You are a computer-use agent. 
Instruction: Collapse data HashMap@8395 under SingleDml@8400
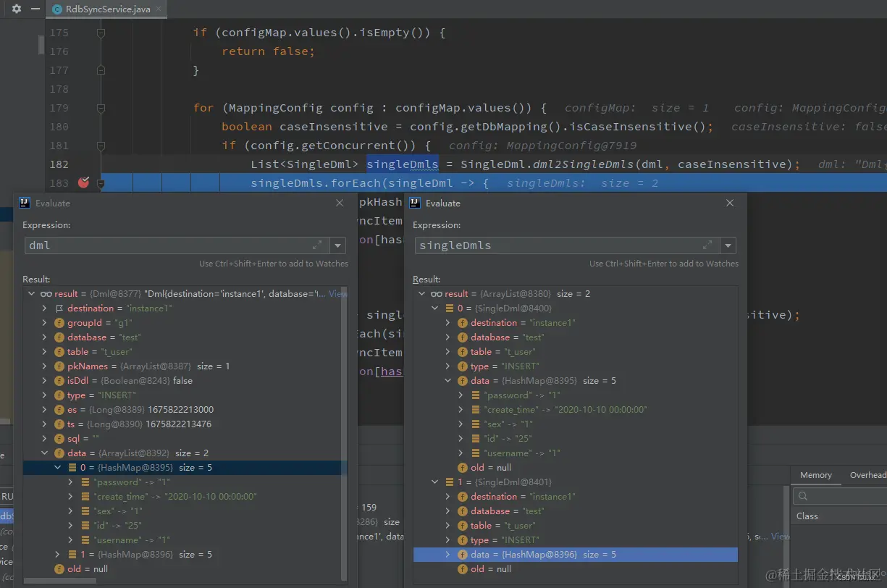[449, 381]
